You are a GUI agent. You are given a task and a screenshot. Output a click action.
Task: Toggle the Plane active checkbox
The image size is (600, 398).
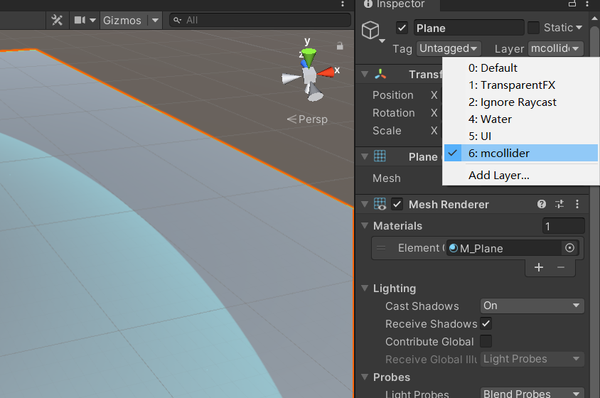click(x=402, y=28)
